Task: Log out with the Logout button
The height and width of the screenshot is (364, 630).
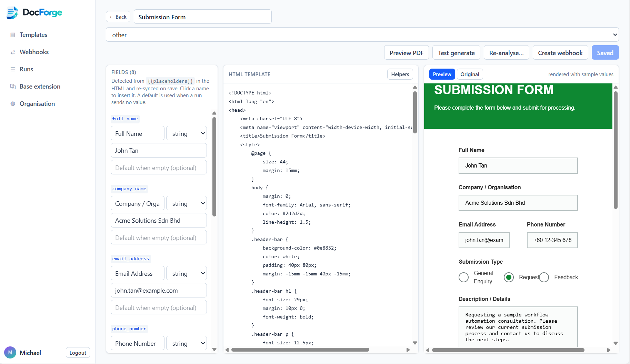Action: [78, 353]
